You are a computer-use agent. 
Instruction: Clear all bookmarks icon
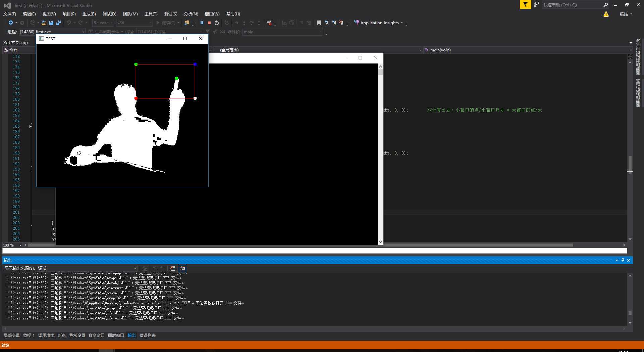(x=341, y=23)
